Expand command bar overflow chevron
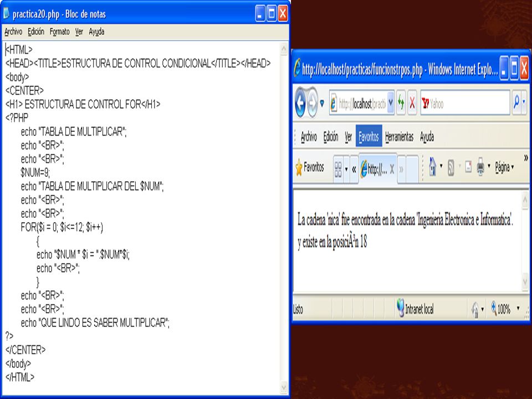532x399 pixels. coord(526,158)
